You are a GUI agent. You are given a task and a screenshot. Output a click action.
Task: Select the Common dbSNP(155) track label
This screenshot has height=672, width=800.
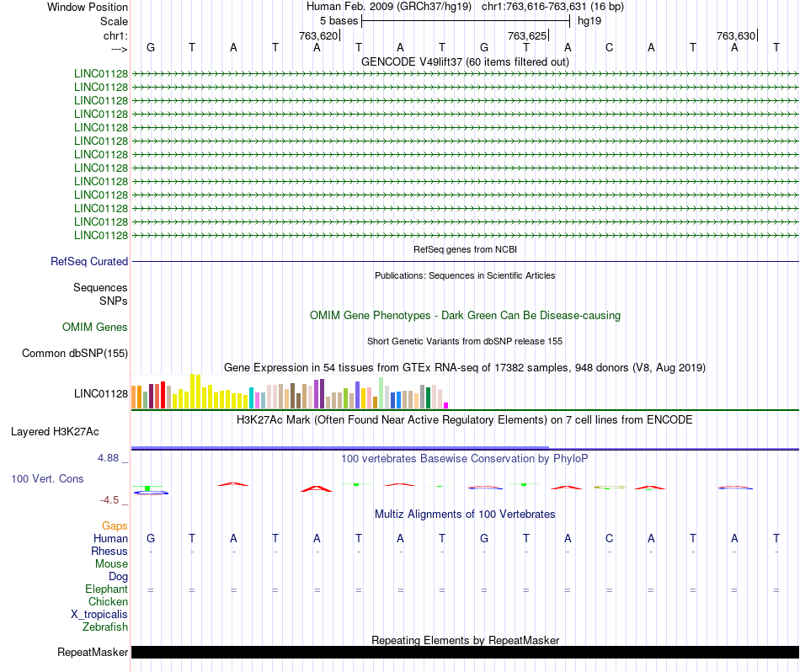[x=75, y=353]
